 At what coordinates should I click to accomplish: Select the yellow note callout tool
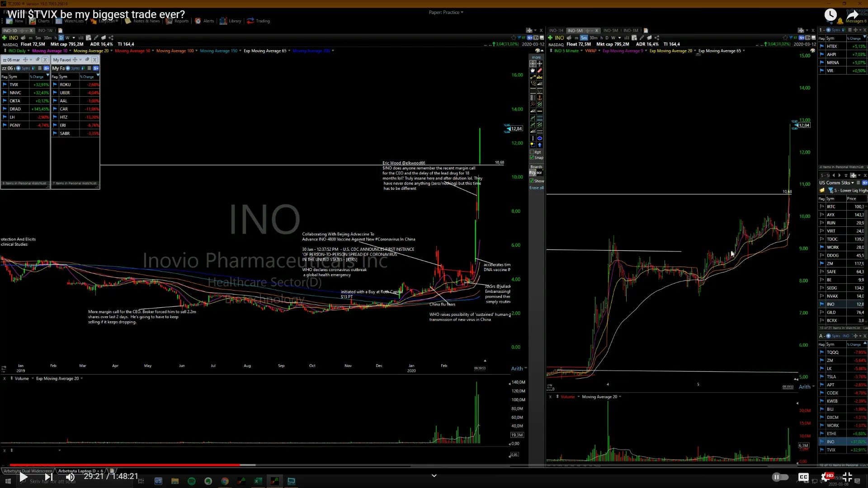point(533,145)
